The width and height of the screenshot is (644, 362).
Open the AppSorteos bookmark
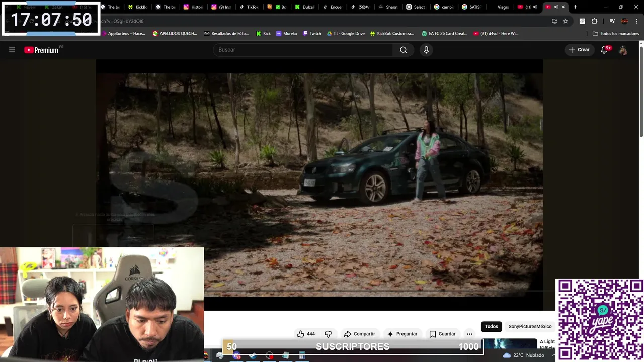click(x=123, y=34)
